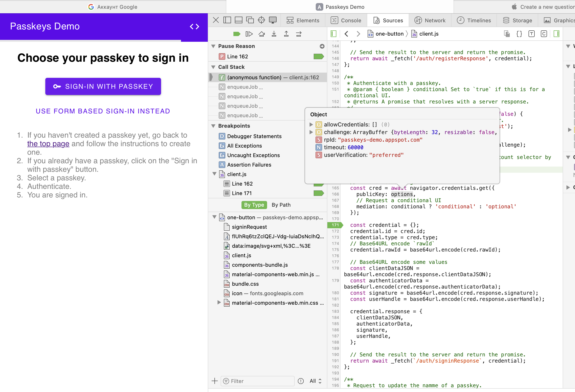The width and height of the screenshot is (575, 392).
Task: Dock inspector to the side of window
Action: coord(227,20)
